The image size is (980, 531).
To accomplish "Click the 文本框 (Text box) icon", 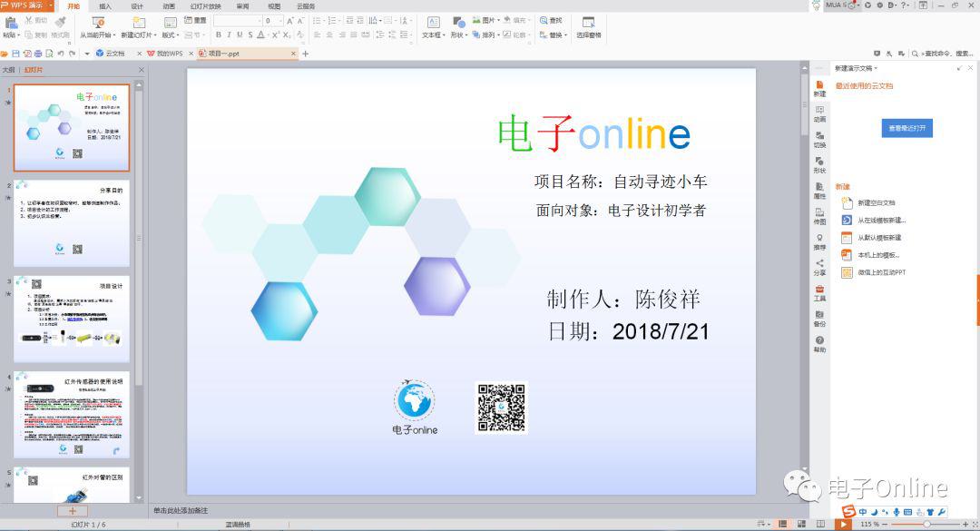I will (x=434, y=25).
